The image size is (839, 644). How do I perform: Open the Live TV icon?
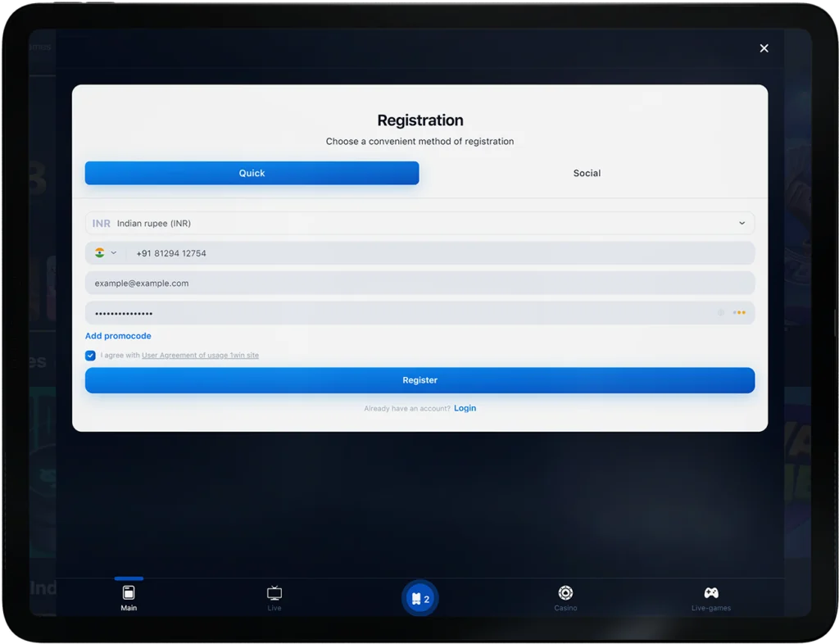[274, 592]
